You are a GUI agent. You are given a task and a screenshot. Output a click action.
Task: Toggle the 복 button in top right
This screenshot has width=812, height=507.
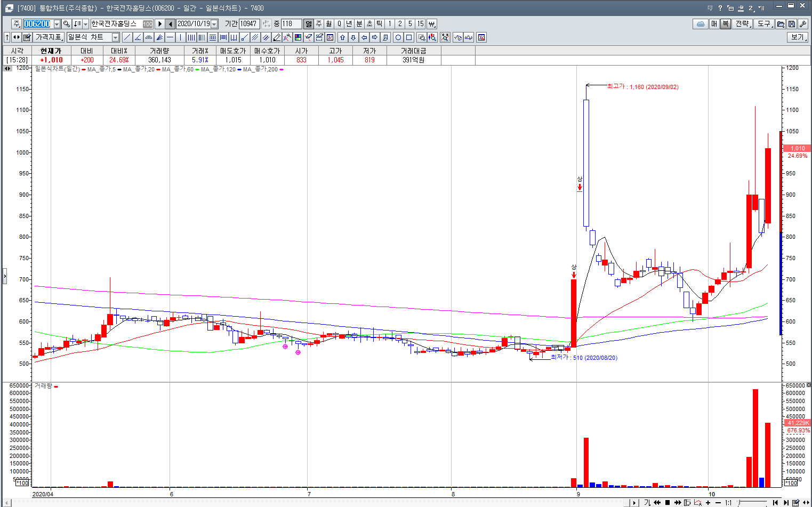725,24
